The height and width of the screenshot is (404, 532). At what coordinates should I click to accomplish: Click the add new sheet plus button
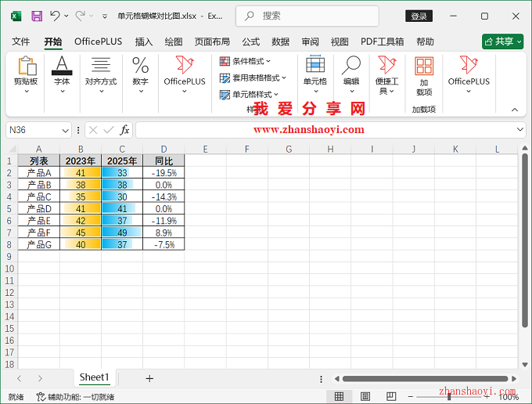click(x=149, y=378)
